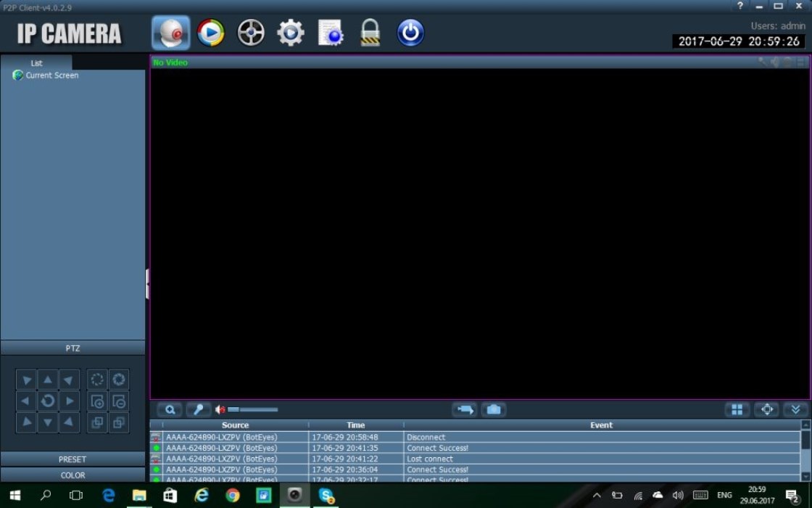This screenshot has height=508, width=812.
Task: Click the camcorder record button
Action: 465,409
